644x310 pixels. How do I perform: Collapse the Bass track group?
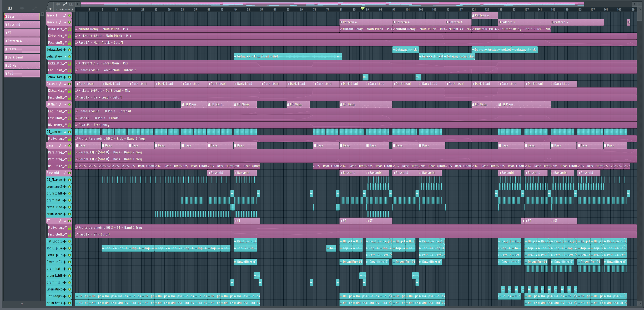click(65, 145)
